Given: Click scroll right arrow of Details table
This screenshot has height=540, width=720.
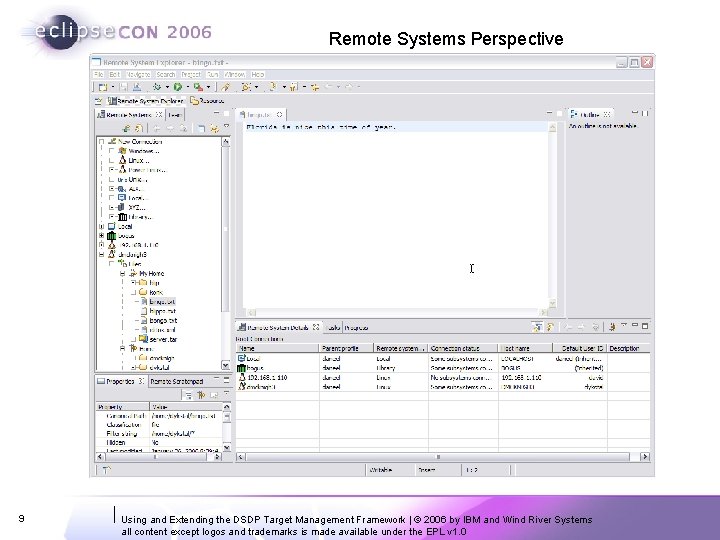Looking at the screenshot, I should (x=645, y=456).
